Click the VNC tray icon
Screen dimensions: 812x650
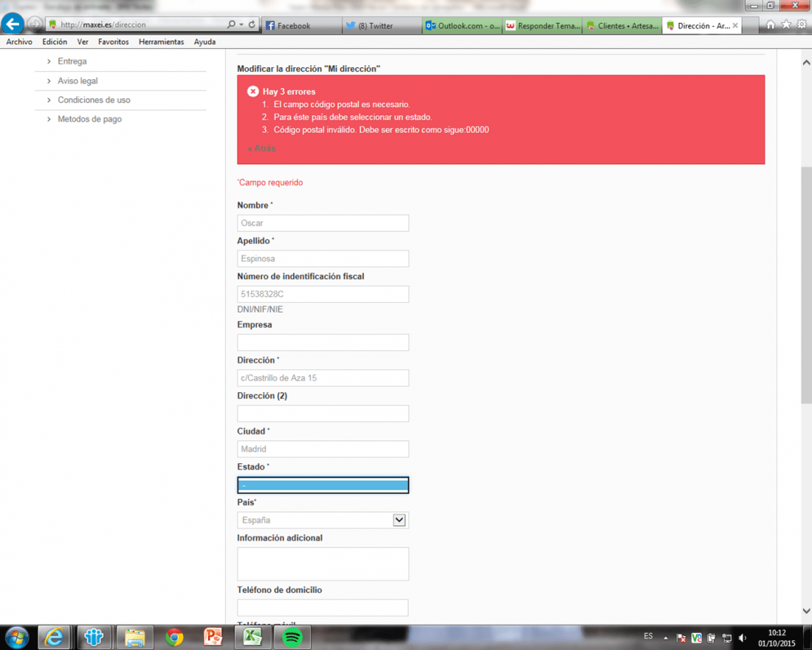click(x=697, y=638)
